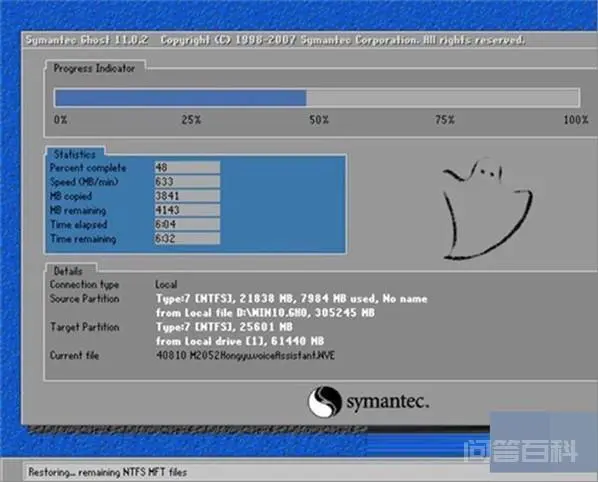Click the Source Partition Type:7 NTFS line
Screen dimensions: 598x482
click(291, 299)
